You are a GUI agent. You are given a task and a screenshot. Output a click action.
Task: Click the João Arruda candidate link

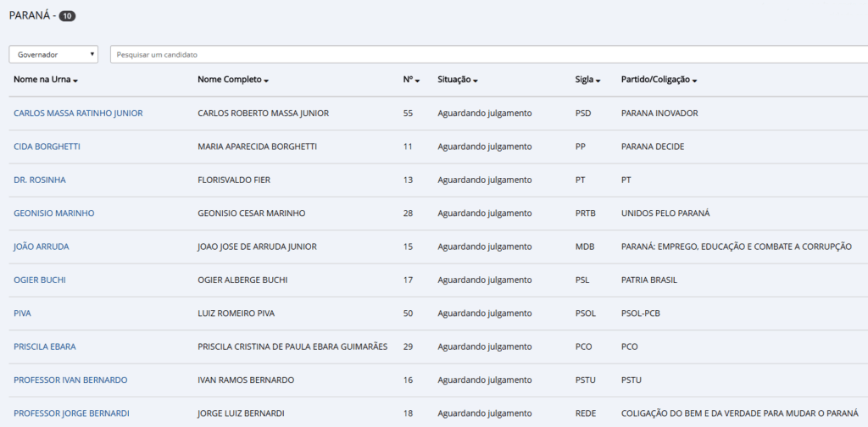pos(41,247)
